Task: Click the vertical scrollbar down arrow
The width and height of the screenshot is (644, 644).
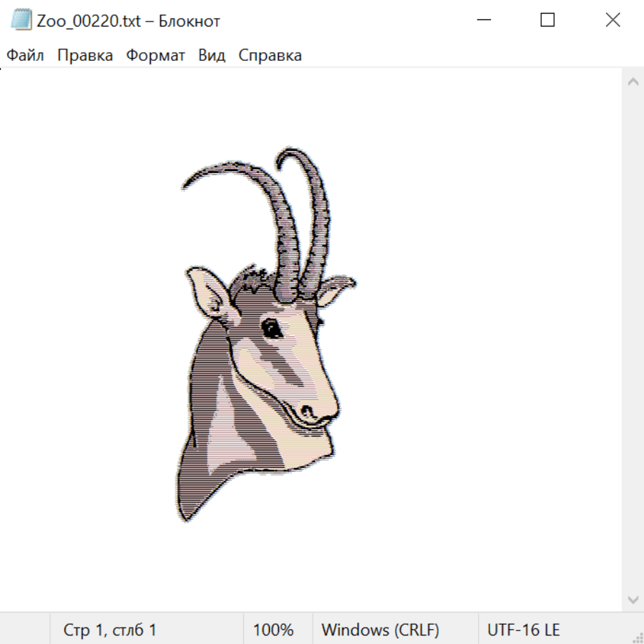Action: (x=633, y=598)
